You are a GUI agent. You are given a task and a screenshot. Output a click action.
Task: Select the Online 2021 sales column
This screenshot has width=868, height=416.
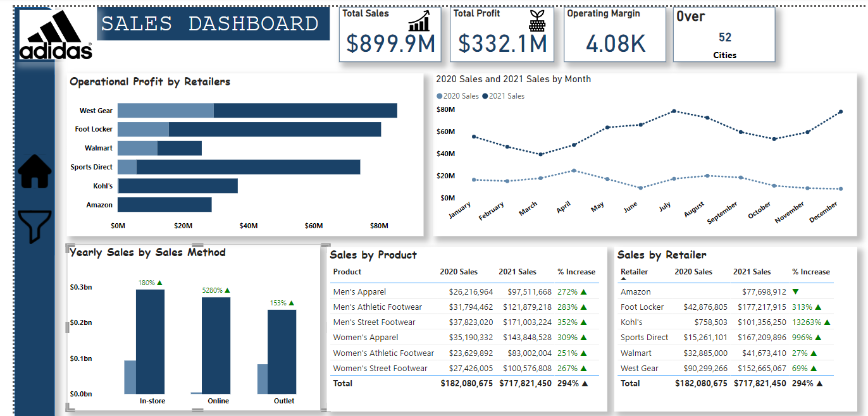point(216,345)
